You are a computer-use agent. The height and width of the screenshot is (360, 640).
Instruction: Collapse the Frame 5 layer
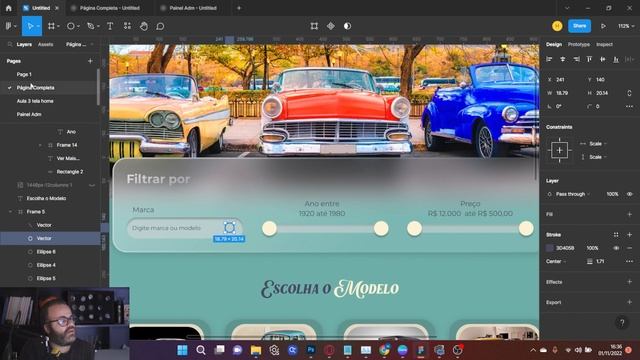[10, 212]
